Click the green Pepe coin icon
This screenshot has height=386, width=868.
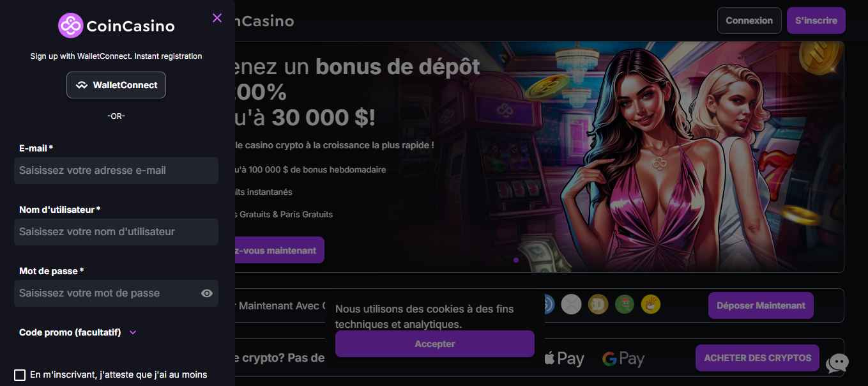(624, 304)
